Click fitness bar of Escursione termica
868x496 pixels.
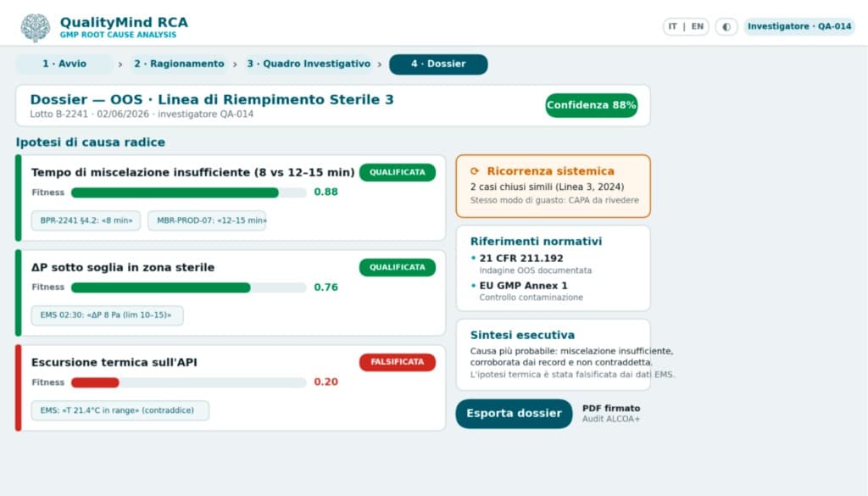click(189, 382)
